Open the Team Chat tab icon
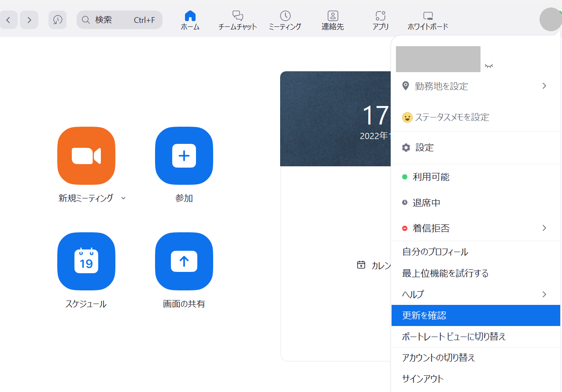562x392 pixels. pos(237,16)
